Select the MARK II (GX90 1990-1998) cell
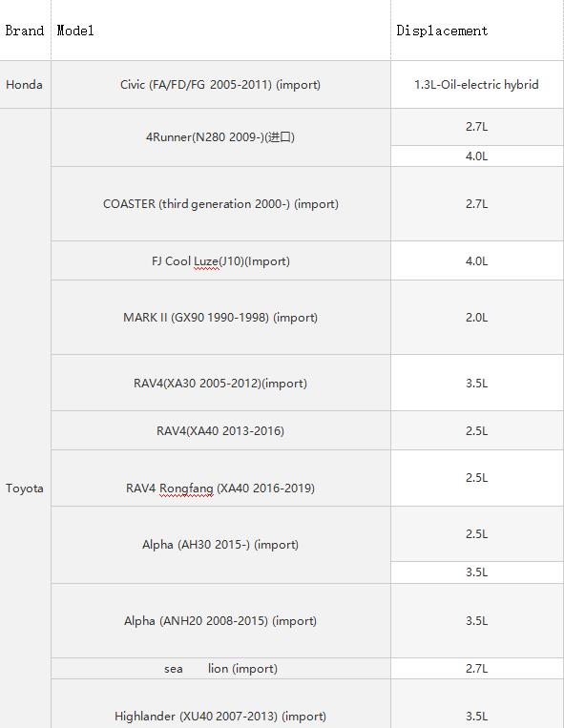This screenshot has width=564, height=728. tap(221, 318)
